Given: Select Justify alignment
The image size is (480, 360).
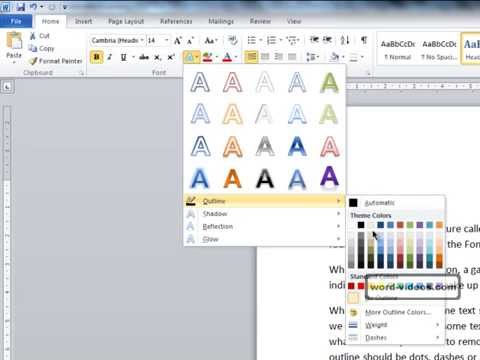Looking at the screenshot, I should click(292, 57).
